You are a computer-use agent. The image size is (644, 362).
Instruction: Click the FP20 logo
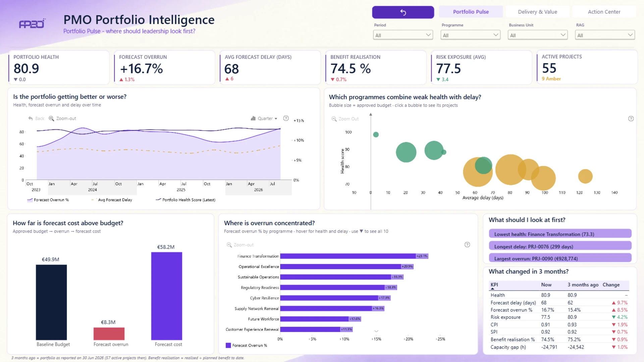32,23
